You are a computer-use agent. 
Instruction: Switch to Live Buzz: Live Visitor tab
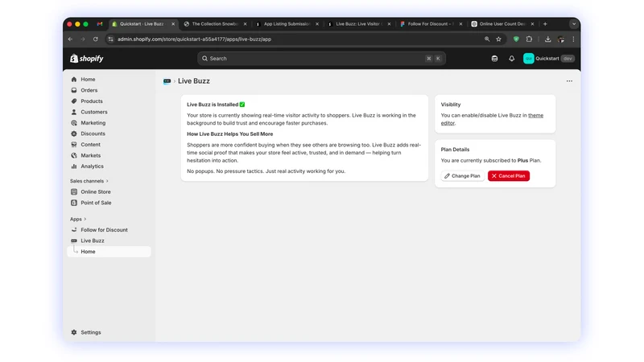coord(358,24)
